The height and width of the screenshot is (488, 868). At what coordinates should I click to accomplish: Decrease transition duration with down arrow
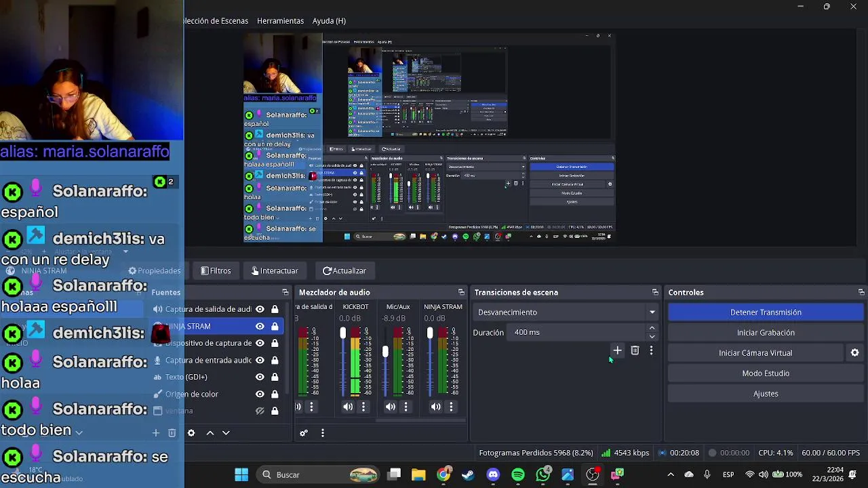point(652,336)
